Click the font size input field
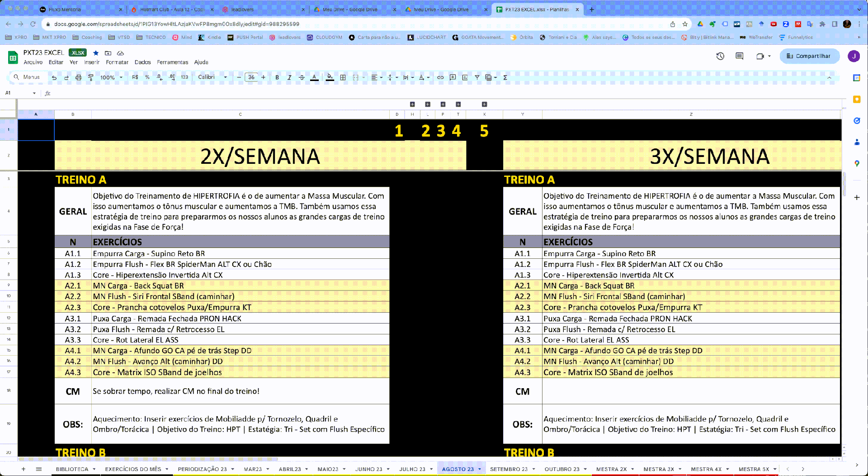Image resolution: width=868 pixels, height=476 pixels. (251, 77)
